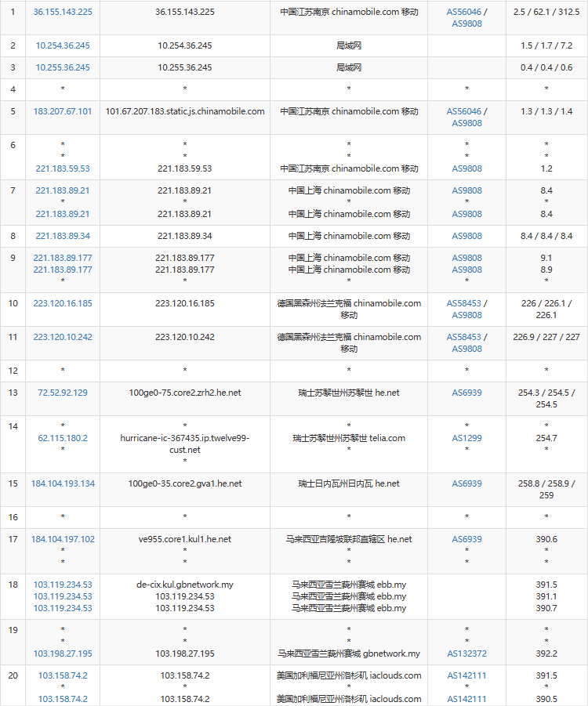Select 局域网 text in hop 2

(349, 45)
